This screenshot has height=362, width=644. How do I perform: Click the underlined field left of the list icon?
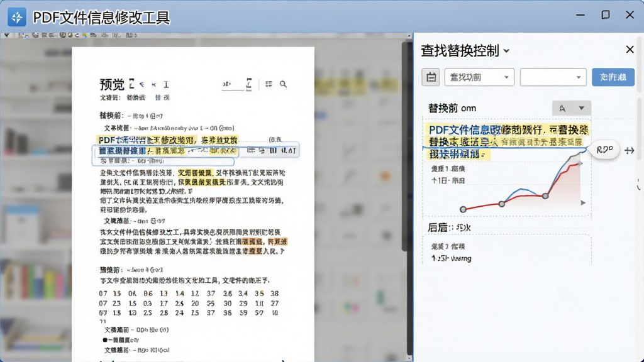(233, 85)
